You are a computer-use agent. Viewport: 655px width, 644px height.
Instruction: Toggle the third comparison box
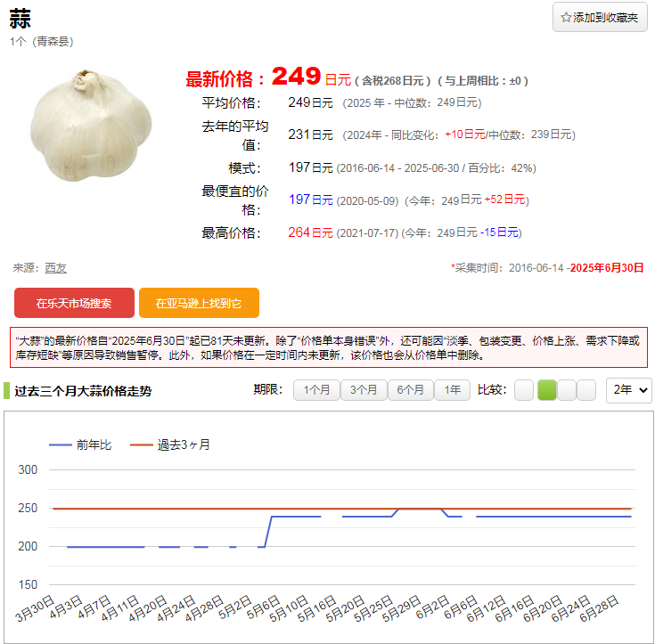567,390
